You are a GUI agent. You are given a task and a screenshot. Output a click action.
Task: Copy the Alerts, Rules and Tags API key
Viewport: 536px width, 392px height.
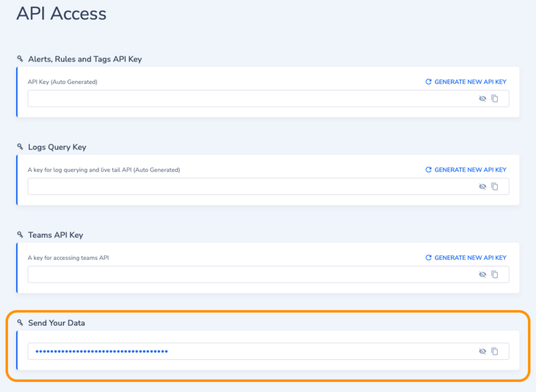point(494,99)
